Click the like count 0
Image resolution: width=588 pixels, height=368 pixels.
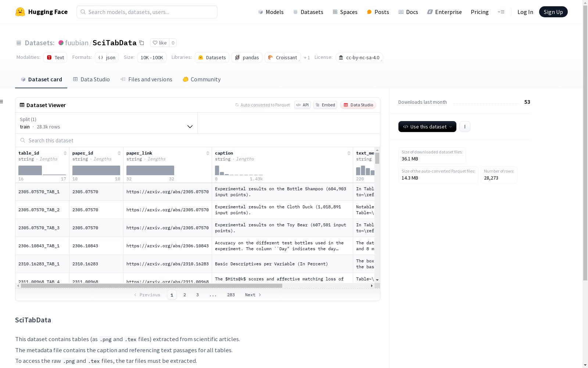click(173, 43)
